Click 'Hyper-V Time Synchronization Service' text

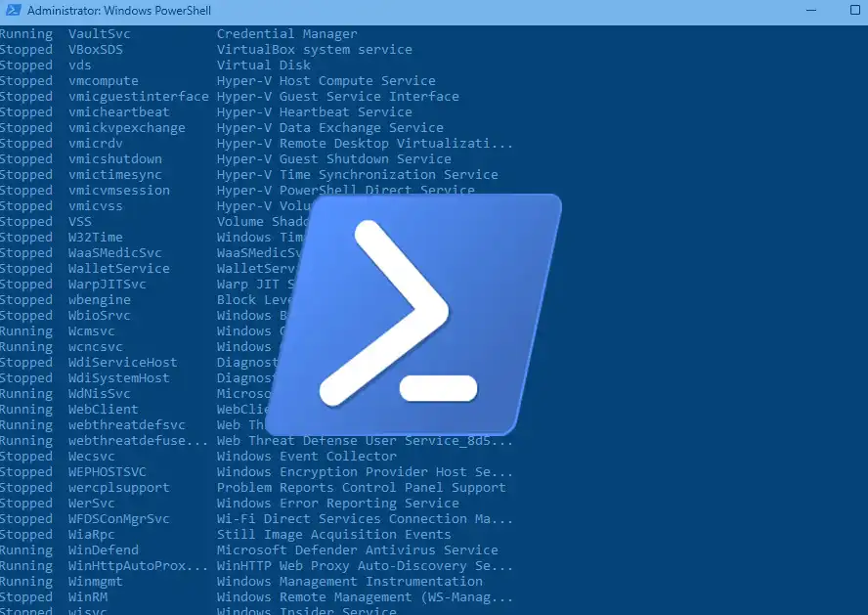357,174
